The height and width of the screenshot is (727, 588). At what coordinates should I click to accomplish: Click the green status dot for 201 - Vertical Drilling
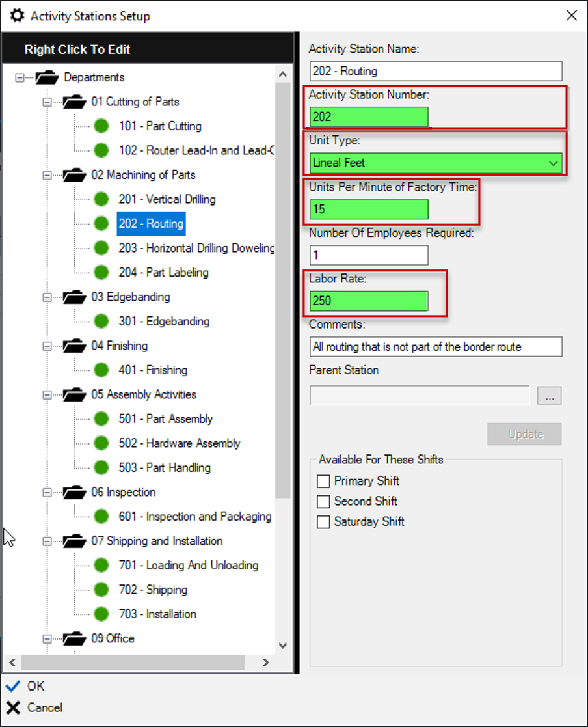click(101, 199)
